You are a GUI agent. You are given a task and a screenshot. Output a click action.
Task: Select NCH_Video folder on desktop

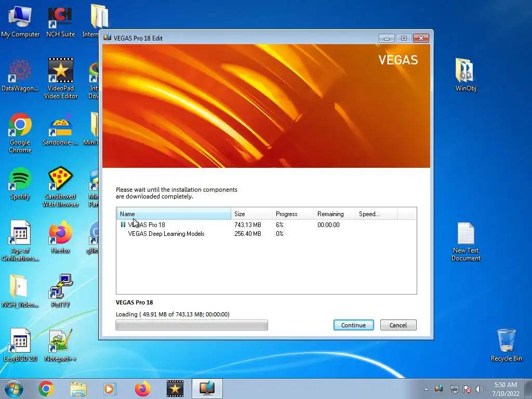coord(20,291)
